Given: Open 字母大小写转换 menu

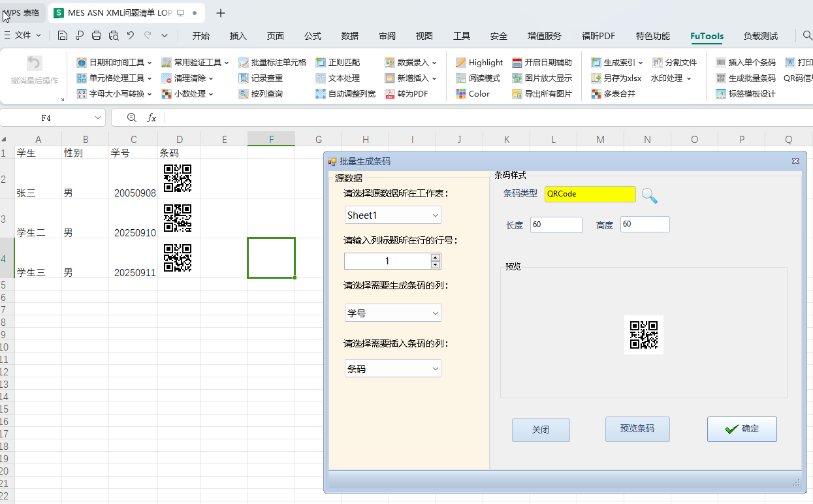Looking at the screenshot, I should click(114, 94).
